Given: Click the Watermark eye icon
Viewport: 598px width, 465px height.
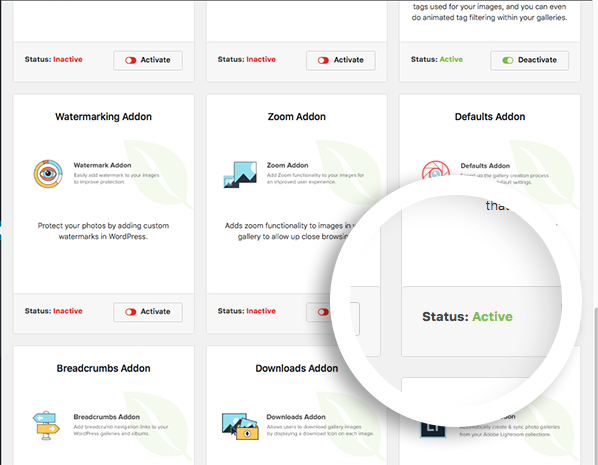Looking at the screenshot, I should [48, 174].
